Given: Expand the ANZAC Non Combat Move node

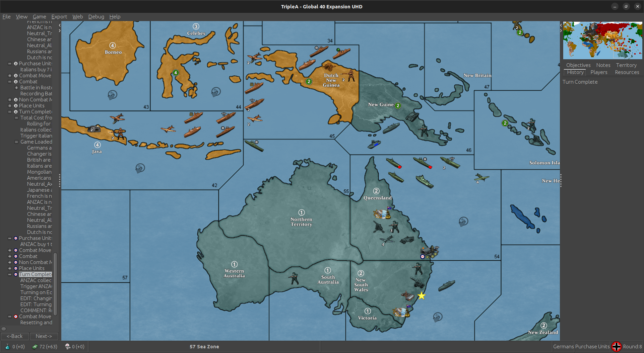Looking at the screenshot, I should pyautogui.click(x=10, y=262).
